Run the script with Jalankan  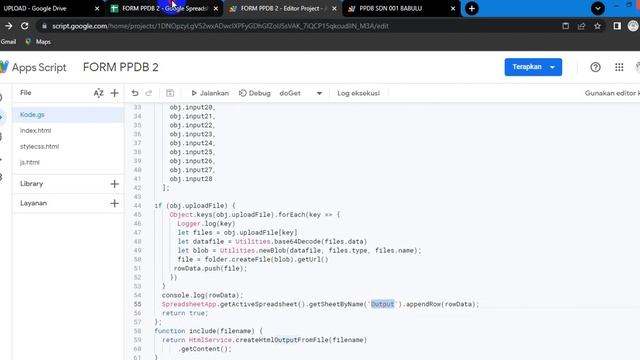(x=210, y=93)
